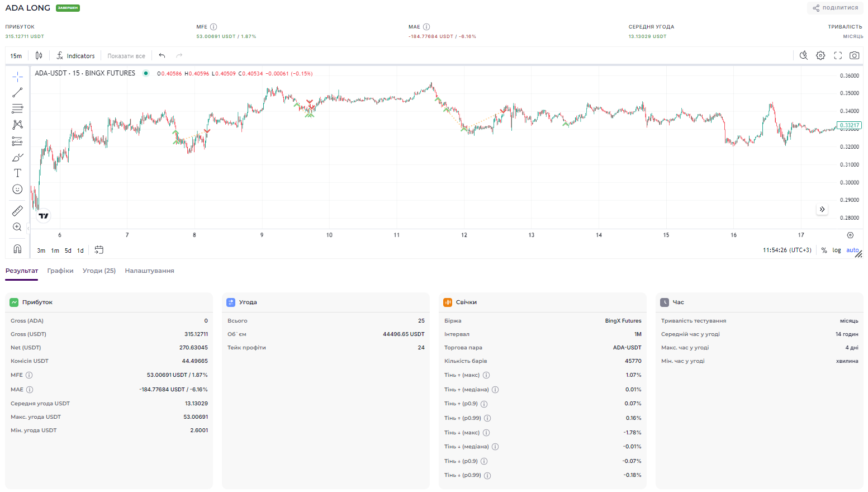Toggle logarithmic scale on chart

pyautogui.click(x=836, y=250)
